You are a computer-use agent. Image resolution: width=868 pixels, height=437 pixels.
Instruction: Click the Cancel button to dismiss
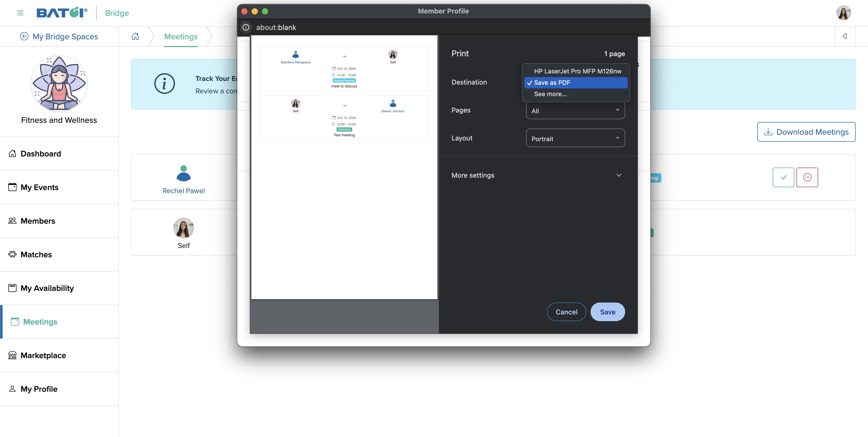pos(567,312)
